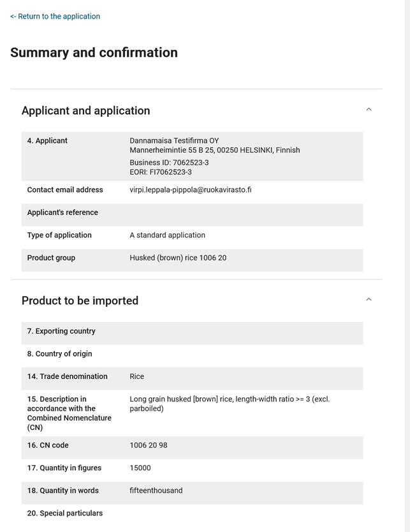Select the Quantity in figures value "15000"
This screenshot has height=532, width=410.
tap(141, 468)
